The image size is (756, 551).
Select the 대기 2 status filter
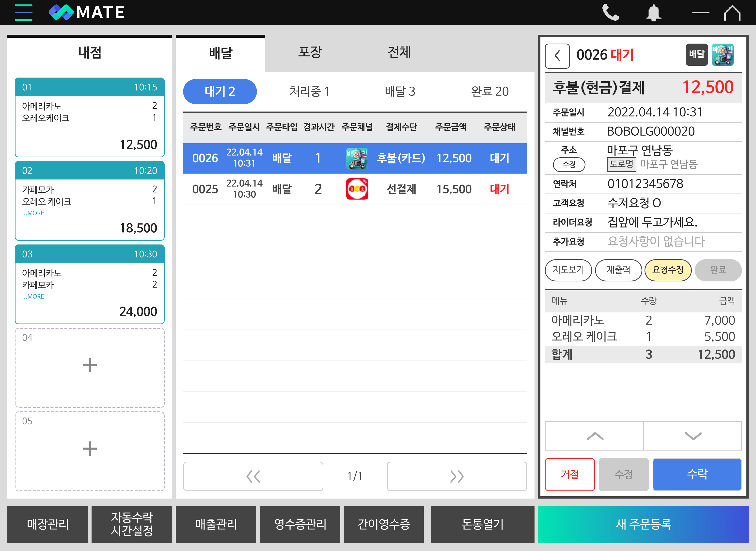click(x=220, y=91)
